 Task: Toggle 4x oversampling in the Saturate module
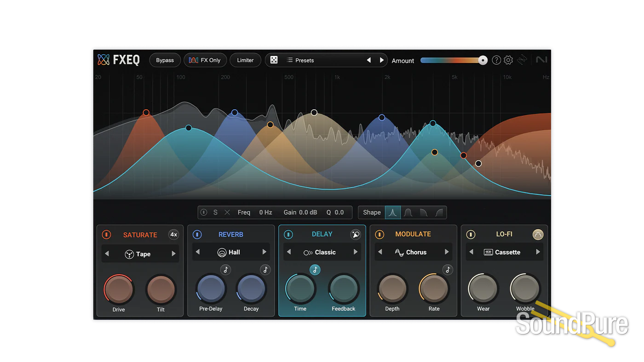(x=173, y=234)
